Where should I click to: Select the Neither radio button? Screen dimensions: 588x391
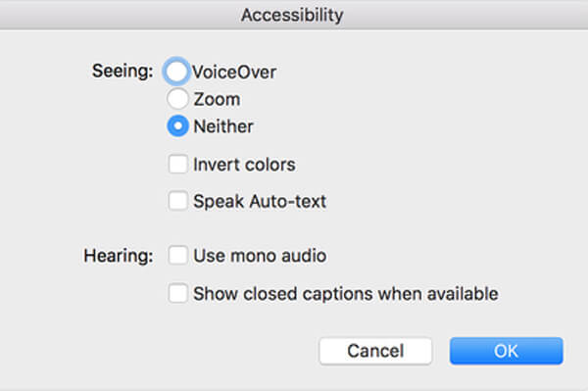(177, 126)
